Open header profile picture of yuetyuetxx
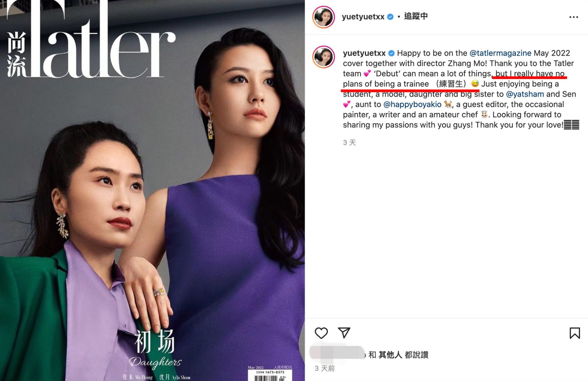 pyautogui.click(x=324, y=17)
